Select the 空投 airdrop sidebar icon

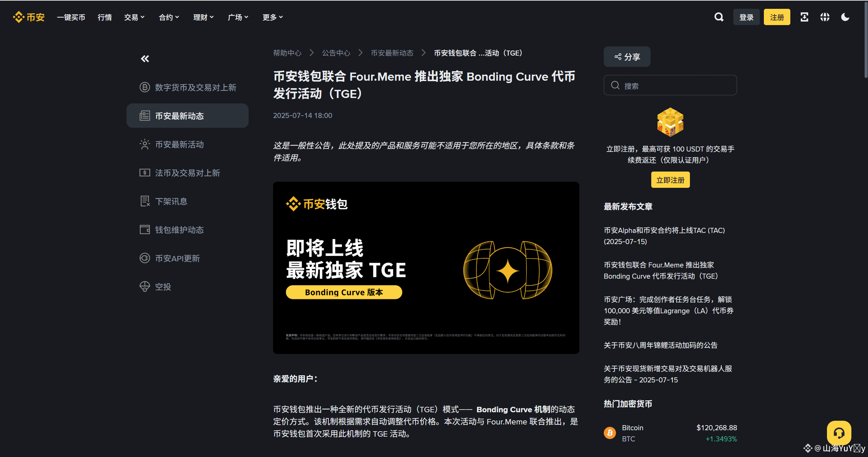tap(145, 286)
